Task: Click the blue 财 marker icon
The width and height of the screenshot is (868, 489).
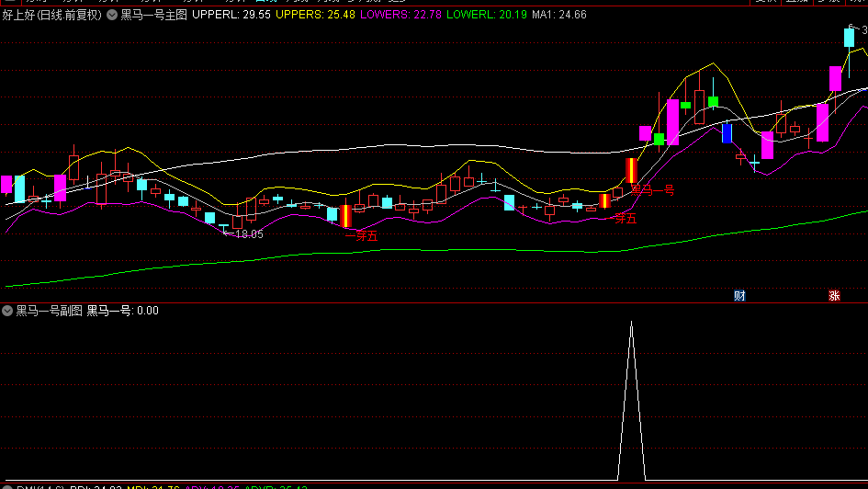Action: click(x=739, y=296)
